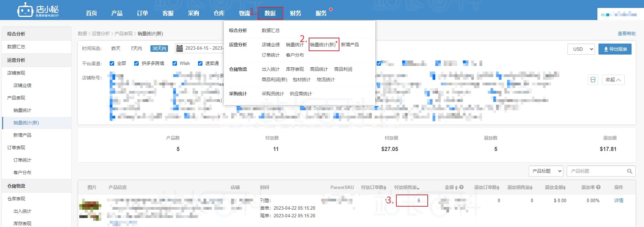
Task: Sort by 退款金额 arrows
Action: pos(564,188)
